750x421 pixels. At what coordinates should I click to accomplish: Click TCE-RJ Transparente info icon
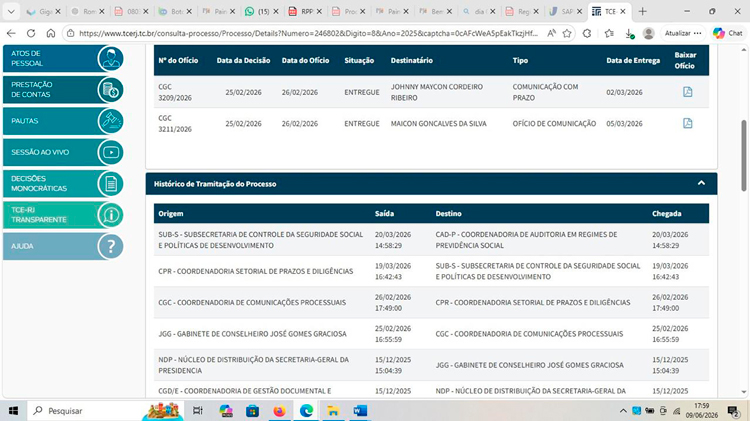pos(110,215)
